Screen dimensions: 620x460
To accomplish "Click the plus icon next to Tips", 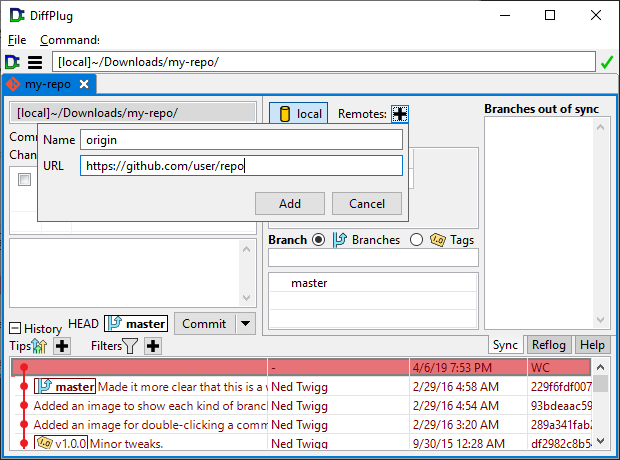I will click(x=62, y=346).
